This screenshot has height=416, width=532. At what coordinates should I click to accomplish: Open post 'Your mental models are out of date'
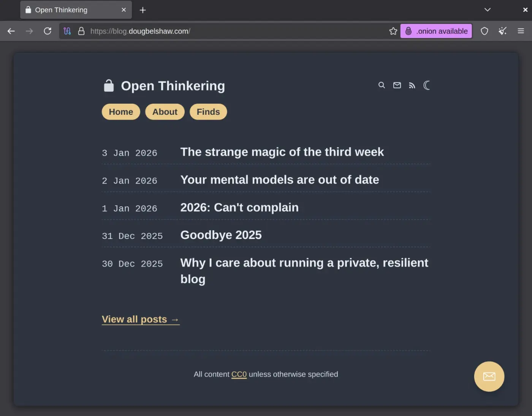(x=280, y=180)
